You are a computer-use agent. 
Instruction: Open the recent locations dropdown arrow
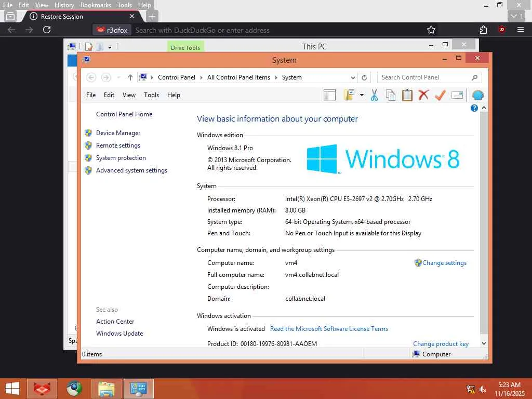coord(118,77)
